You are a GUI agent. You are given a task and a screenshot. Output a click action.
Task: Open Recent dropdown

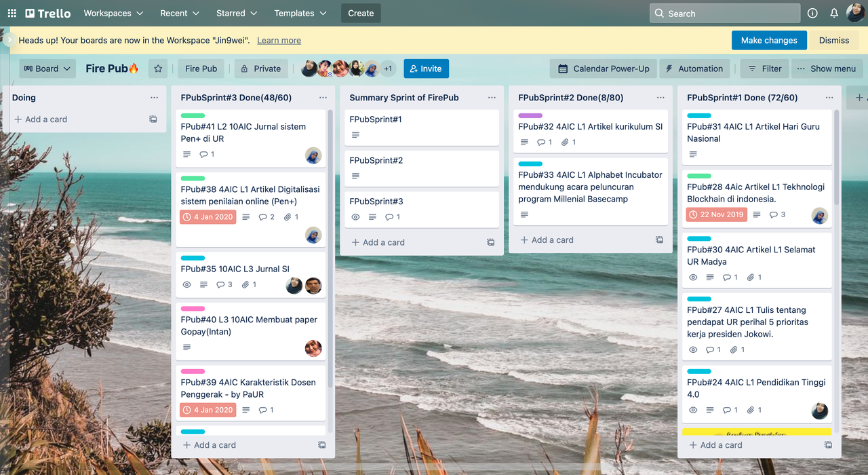180,13
